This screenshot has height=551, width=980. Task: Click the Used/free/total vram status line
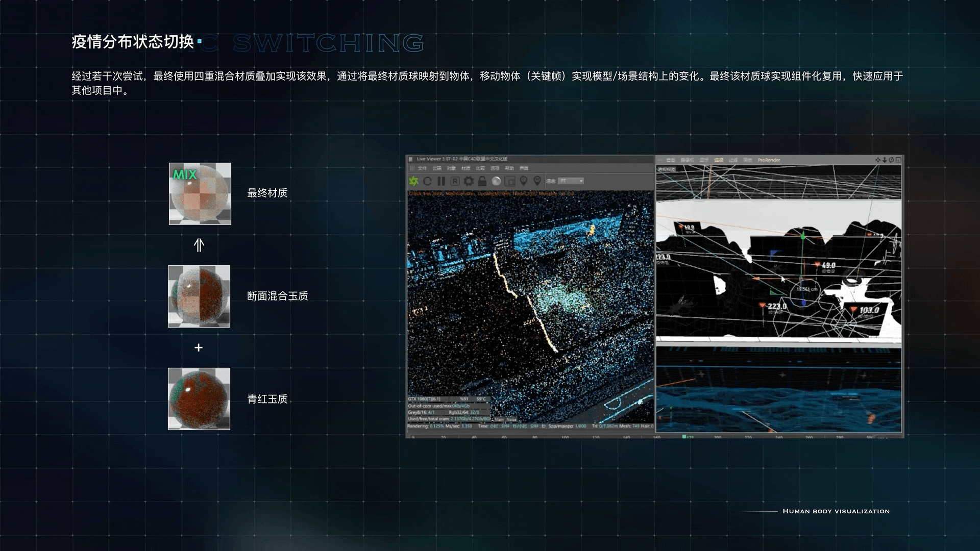[449, 419]
